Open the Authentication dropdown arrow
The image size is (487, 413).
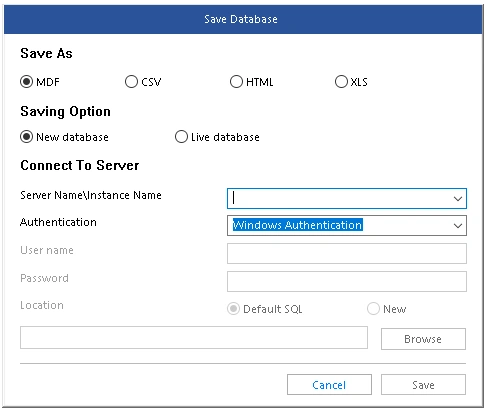(x=458, y=226)
